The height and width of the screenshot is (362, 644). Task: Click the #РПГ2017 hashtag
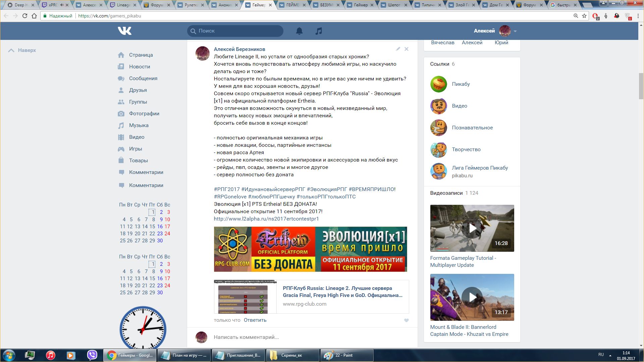tap(227, 189)
